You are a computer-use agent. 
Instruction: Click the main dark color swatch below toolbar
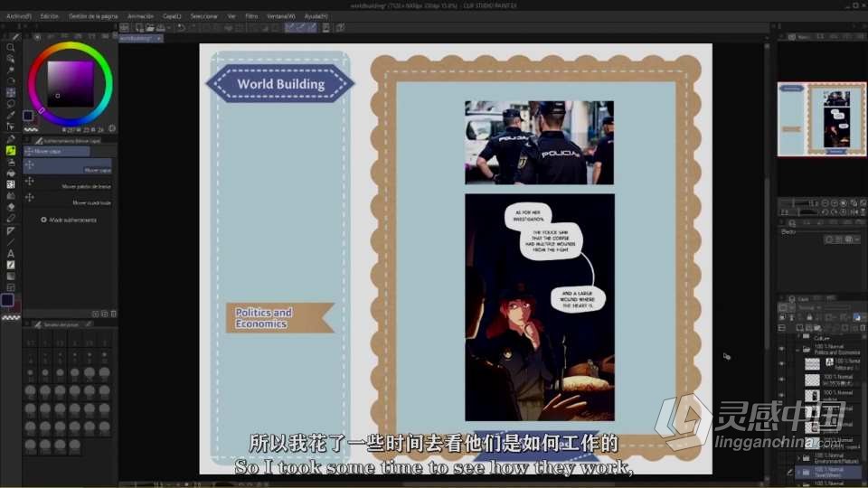click(8, 300)
